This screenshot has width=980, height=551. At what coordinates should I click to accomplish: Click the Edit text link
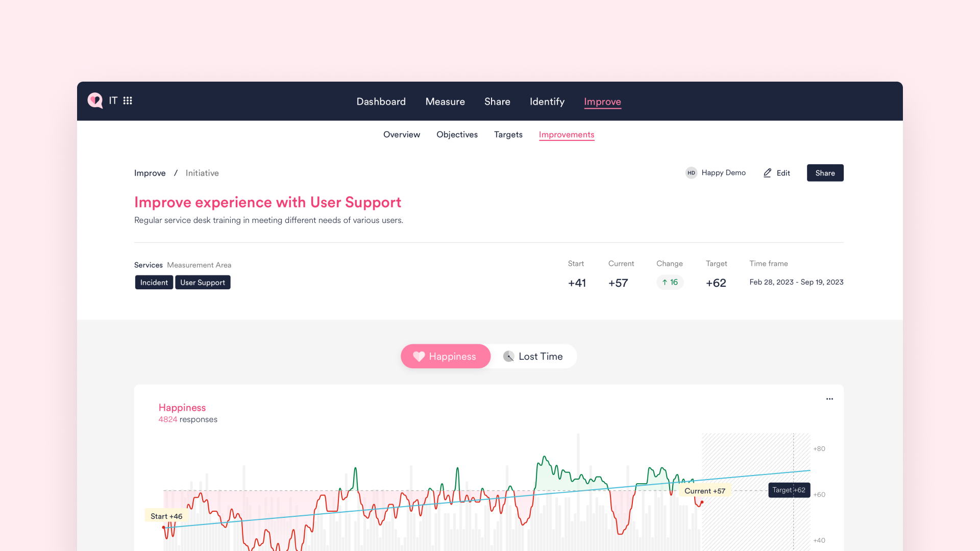(x=783, y=173)
